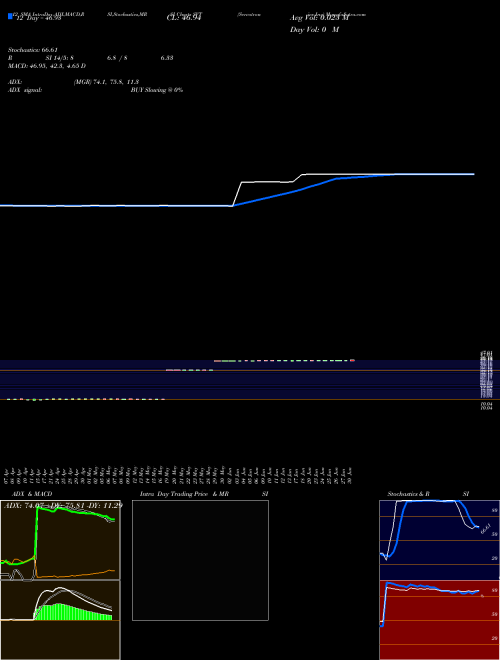The height and width of the screenshot is (660, 500).
Task: Click the '(MGR) 74.1, 73.8, 11.3' ADX values
Action: tap(106, 82)
